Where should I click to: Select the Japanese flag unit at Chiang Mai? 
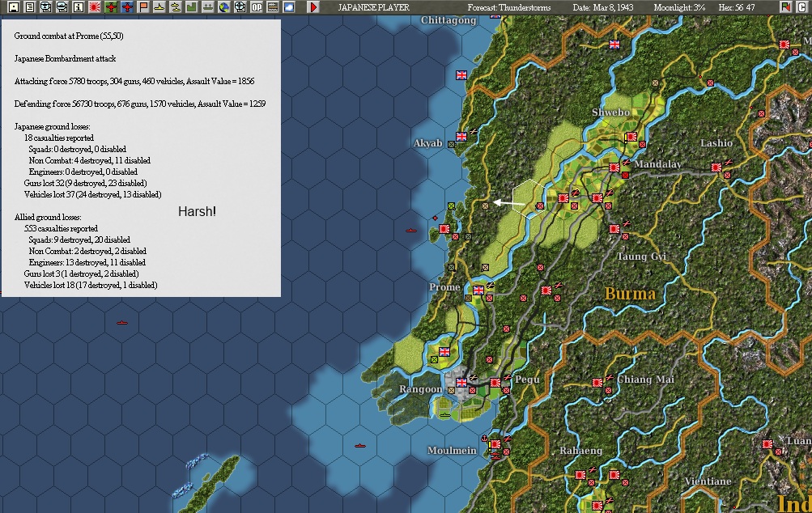(x=597, y=383)
